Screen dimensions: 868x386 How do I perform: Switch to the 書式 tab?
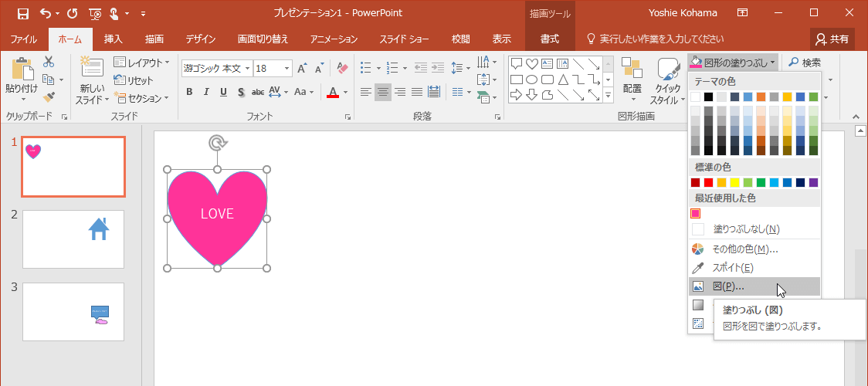click(x=550, y=39)
